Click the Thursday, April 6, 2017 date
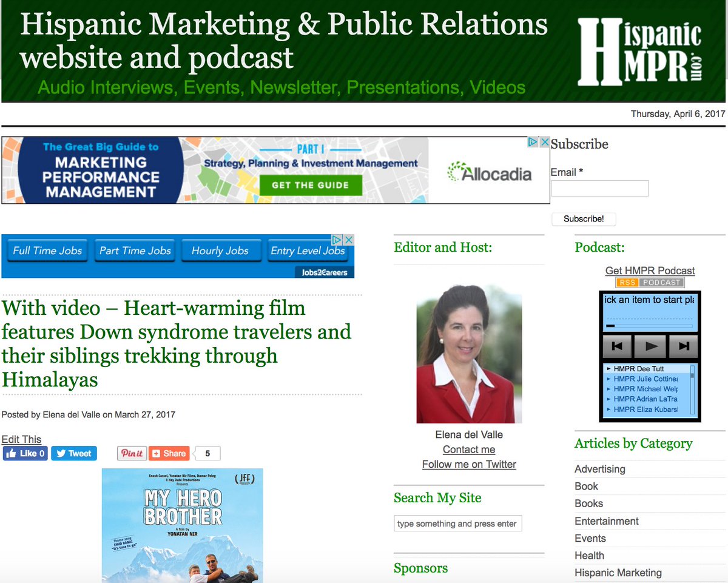 click(678, 114)
